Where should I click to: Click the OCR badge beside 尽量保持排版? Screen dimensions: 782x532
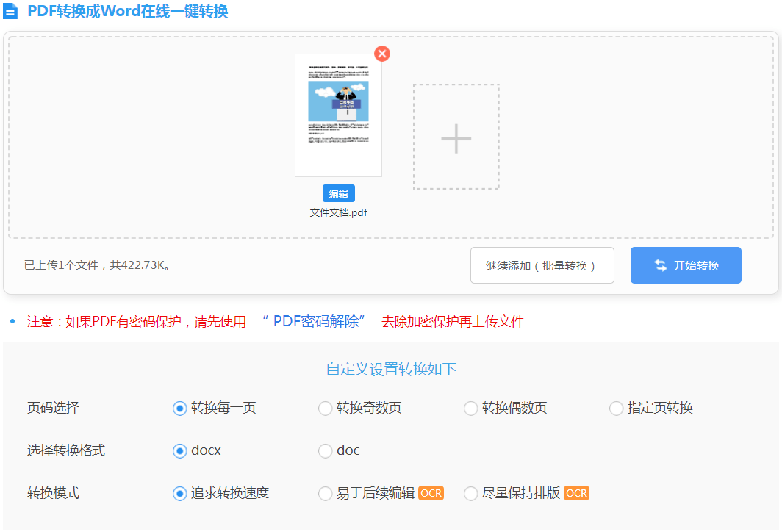click(576, 493)
